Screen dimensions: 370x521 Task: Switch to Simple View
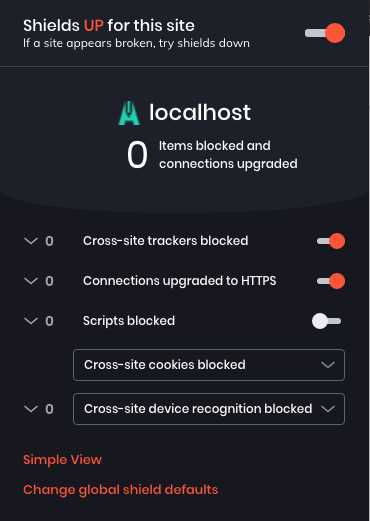pyautogui.click(x=62, y=460)
